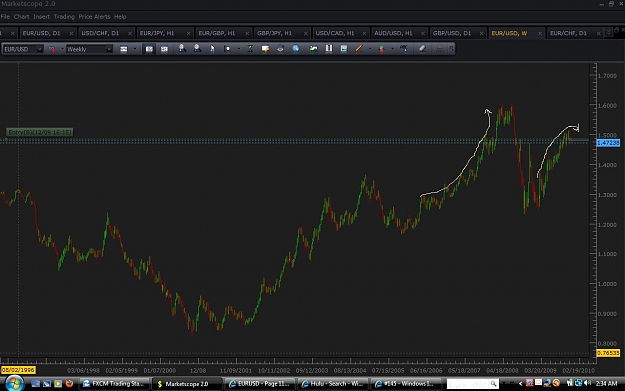The width and height of the screenshot is (625, 391).
Task: Click the hourglass-shaped toolbar icon
Action: point(250,49)
